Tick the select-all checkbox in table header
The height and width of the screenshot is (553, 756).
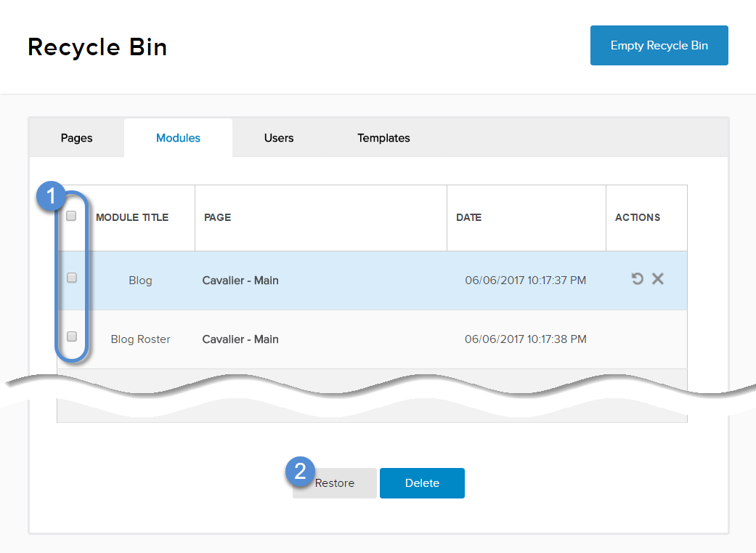[71, 216]
